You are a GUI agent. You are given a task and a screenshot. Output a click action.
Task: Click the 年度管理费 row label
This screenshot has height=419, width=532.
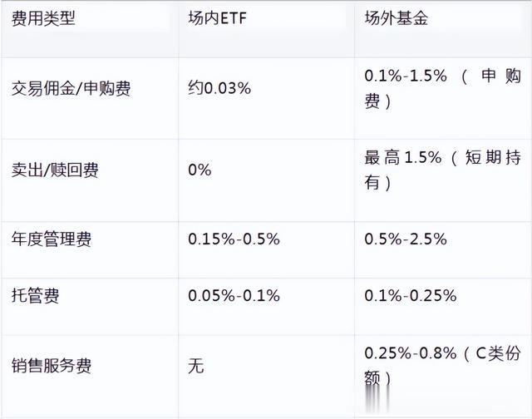click(x=52, y=239)
